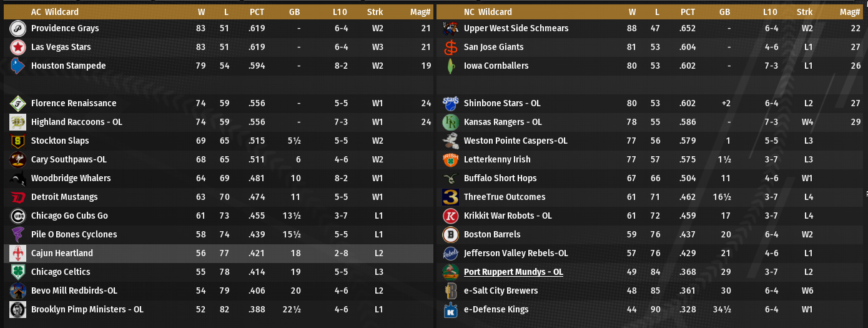
Task: Click the Houston Stampede logo icon
Action: pyautogui.click(x=17, y=66)
